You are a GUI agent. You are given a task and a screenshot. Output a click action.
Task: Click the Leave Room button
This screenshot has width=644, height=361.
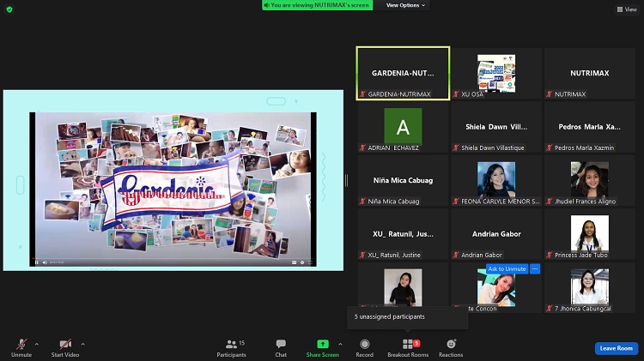(617, 348)
